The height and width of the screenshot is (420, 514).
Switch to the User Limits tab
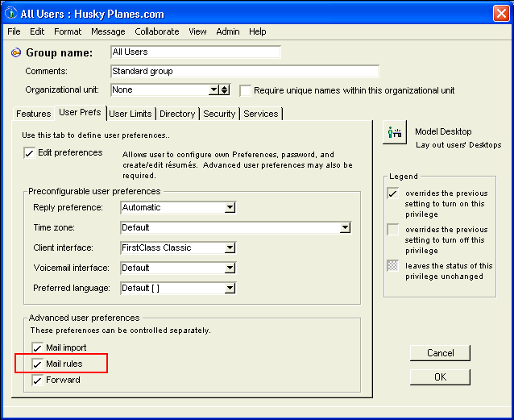coord(130,114)
